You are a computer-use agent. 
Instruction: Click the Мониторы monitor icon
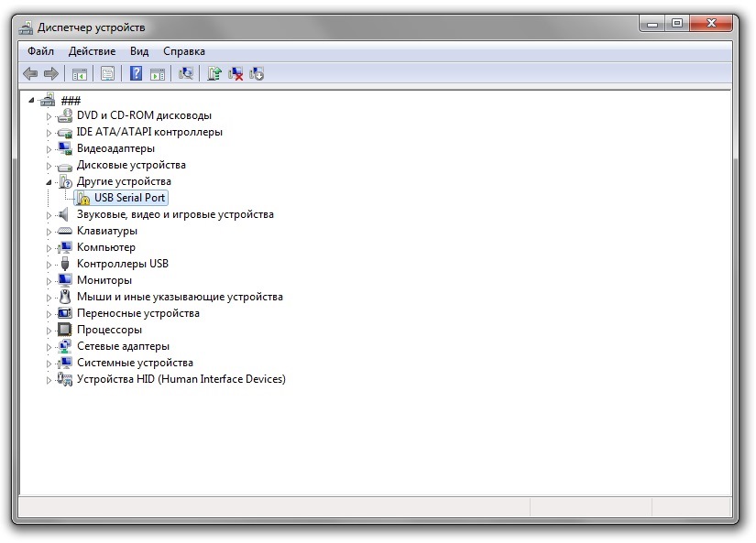(x=65, y=280)
